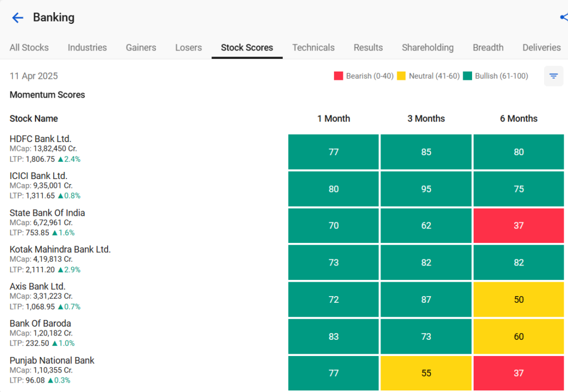Open the Industries tab

87,48
